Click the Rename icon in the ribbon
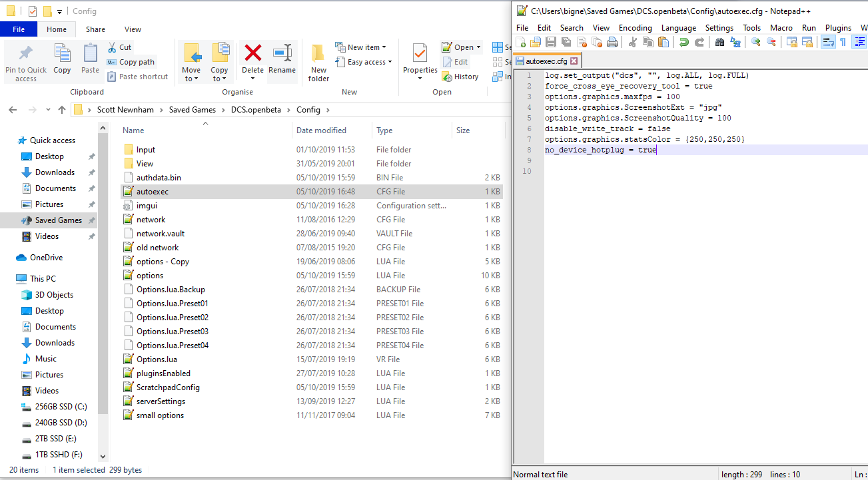The height and width of the screenshot is (480, 868). coord(282,59)
